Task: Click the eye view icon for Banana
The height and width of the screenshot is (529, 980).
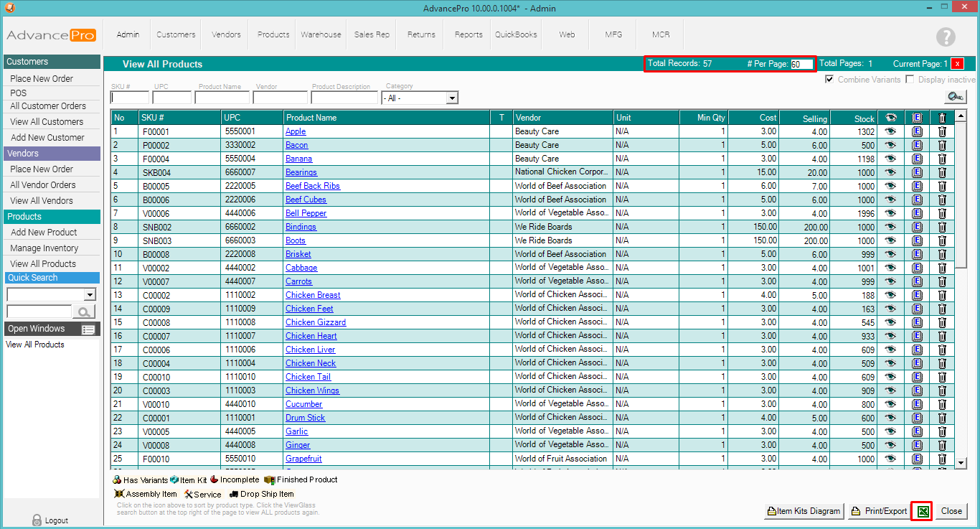Action: pos(891,159)
